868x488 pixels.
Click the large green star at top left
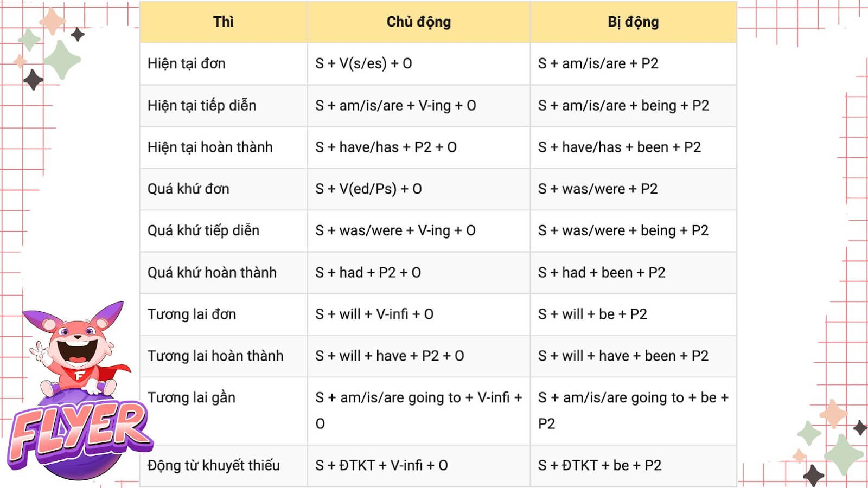pyautogui.click(x=63, y=60)
